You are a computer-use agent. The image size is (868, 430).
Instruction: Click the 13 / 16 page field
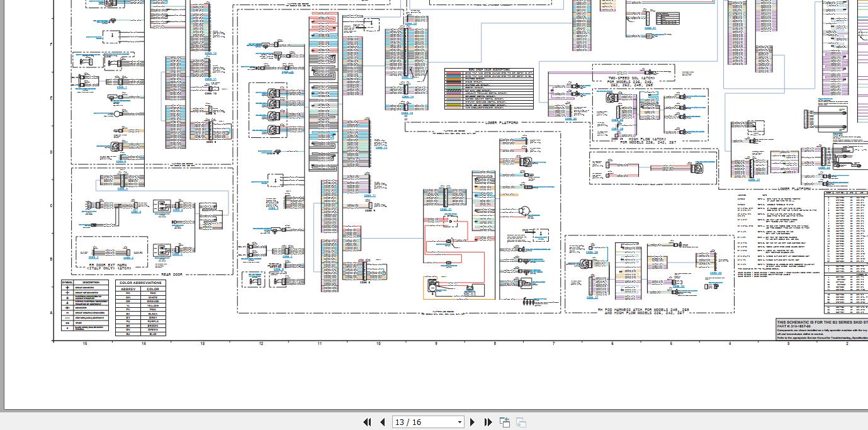422,422
